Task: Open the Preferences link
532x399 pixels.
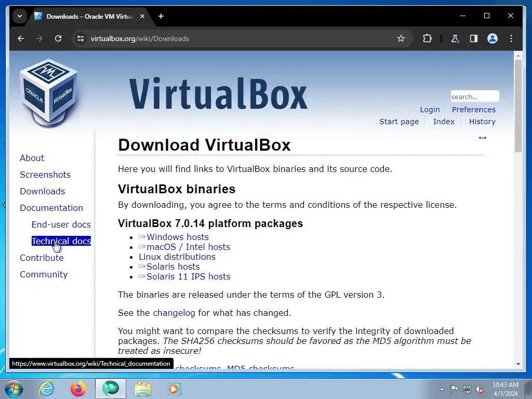Action: point(474,110)
